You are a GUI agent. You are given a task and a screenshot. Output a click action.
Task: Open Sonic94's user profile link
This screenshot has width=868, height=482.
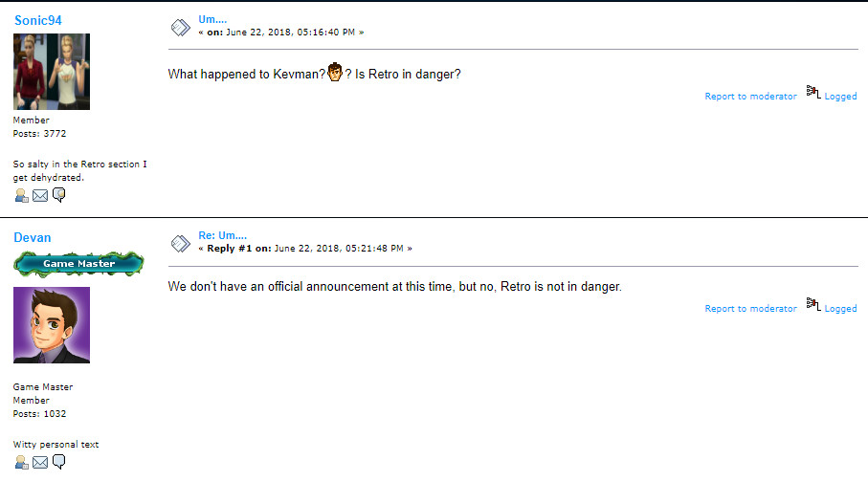[x=37, y=20]
